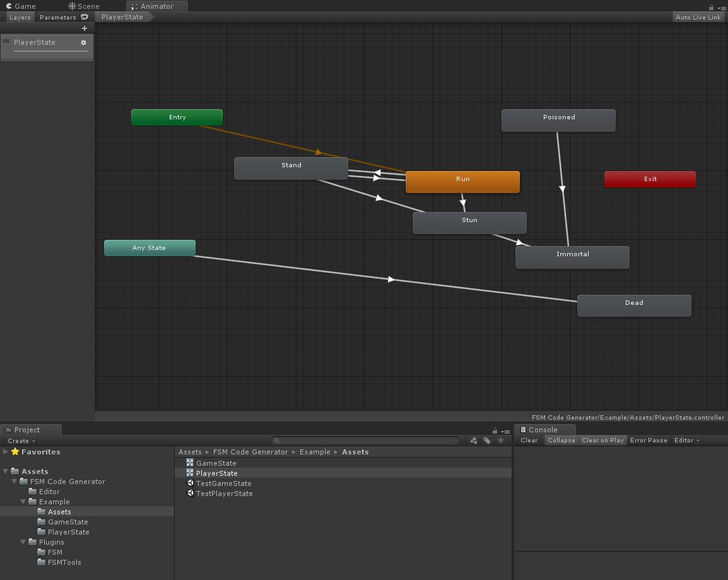
Task: Click the add layer plus icon
Action: pyautogui.click(x=85, y=28)
